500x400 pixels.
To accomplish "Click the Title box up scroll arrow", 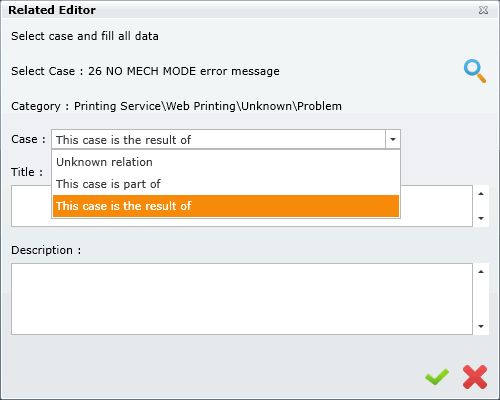I will point(481,194).
